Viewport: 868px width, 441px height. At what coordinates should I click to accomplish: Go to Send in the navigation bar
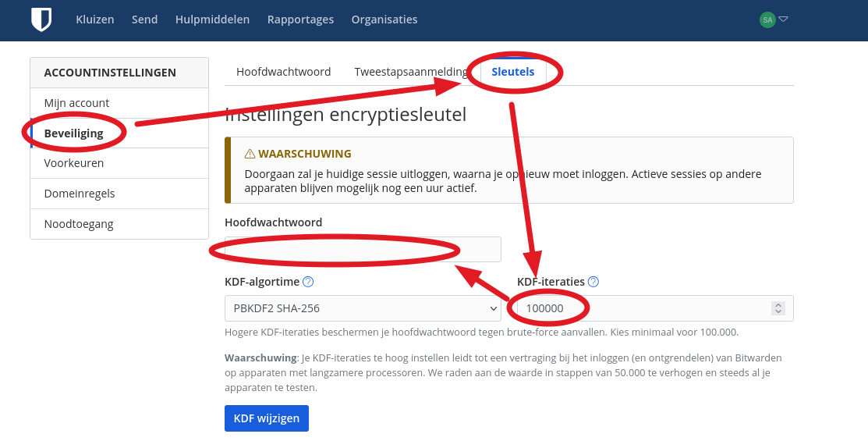144,20
